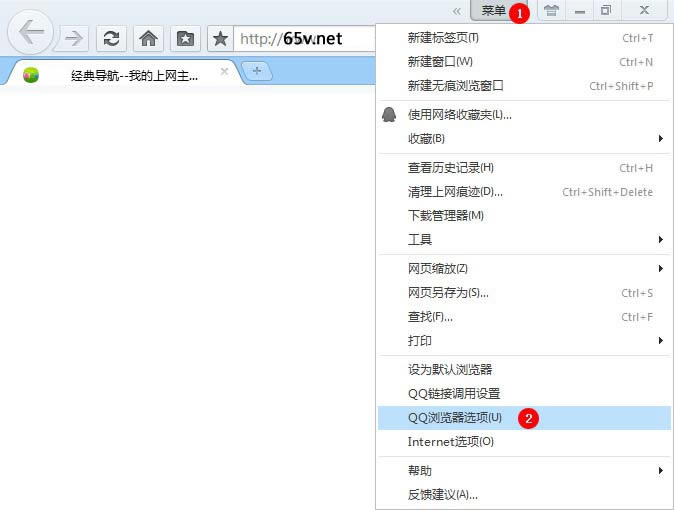Reload the page with the refresh icon

coord(111,39)
